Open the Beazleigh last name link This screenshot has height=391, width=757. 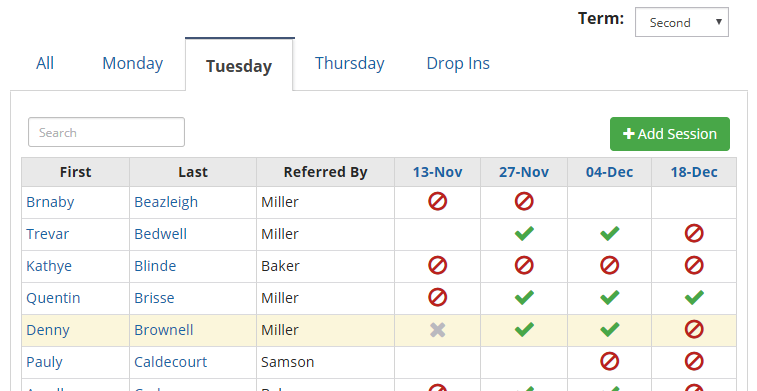(166, 202)
